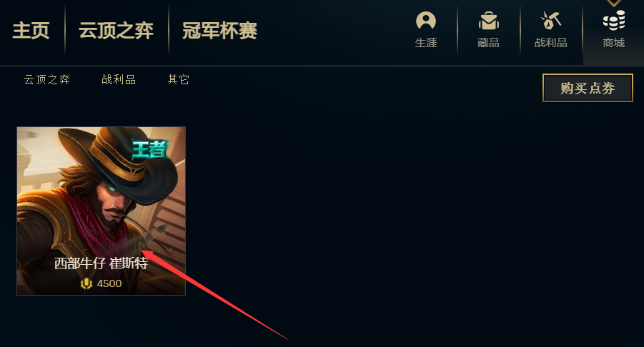Click the 生涯 text label
Screen dimensions: 644x347
click(426, 43)
